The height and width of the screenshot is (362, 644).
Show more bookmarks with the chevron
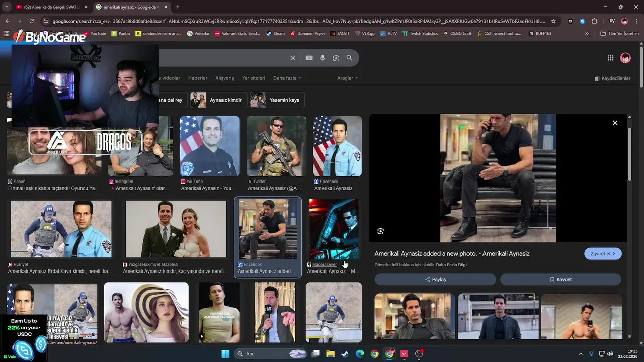[587, 34]
